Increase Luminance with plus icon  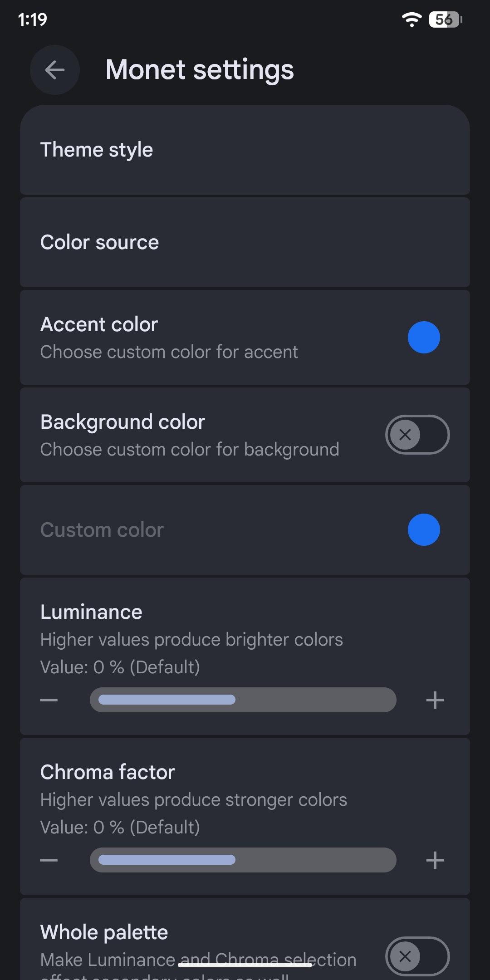click(435, 700)
